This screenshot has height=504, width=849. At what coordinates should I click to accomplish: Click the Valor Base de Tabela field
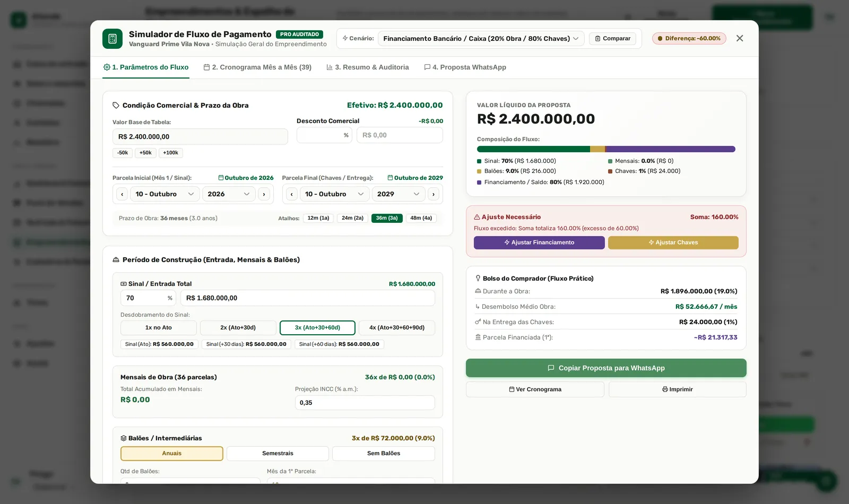(x=200, y=137)
